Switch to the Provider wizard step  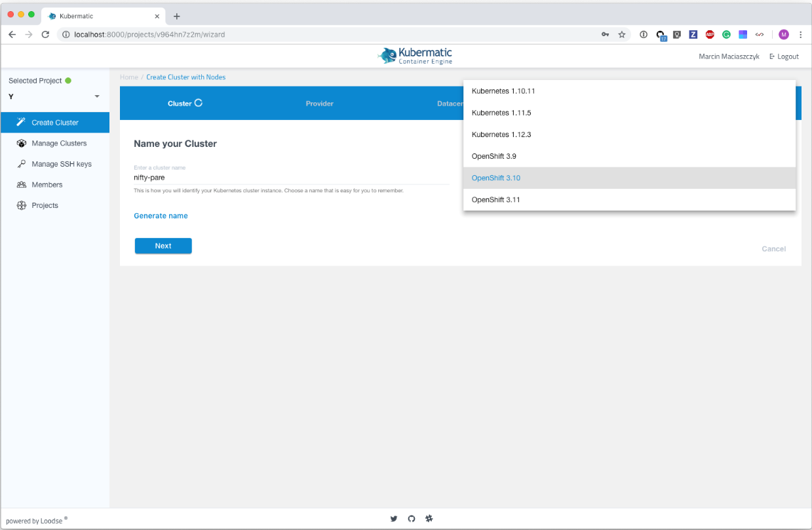319,103
